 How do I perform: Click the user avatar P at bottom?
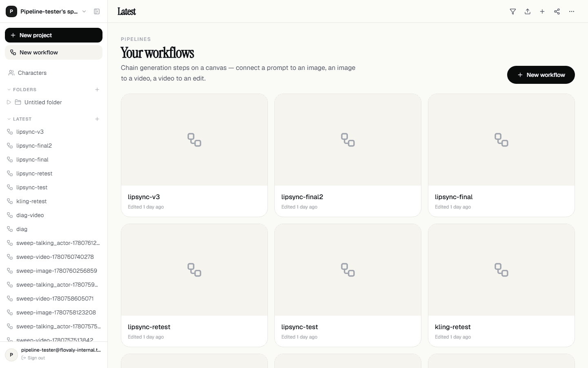coord(11,355)
